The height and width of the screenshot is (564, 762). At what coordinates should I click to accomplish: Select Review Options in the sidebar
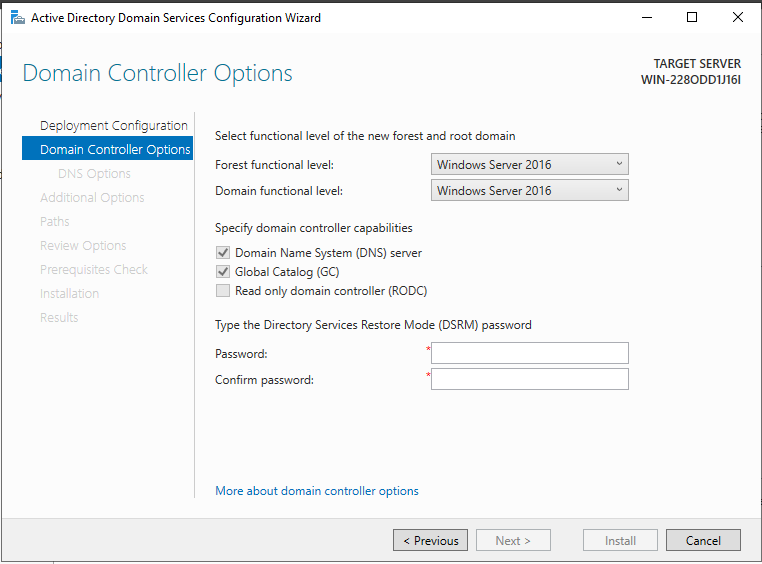(83, 245)
